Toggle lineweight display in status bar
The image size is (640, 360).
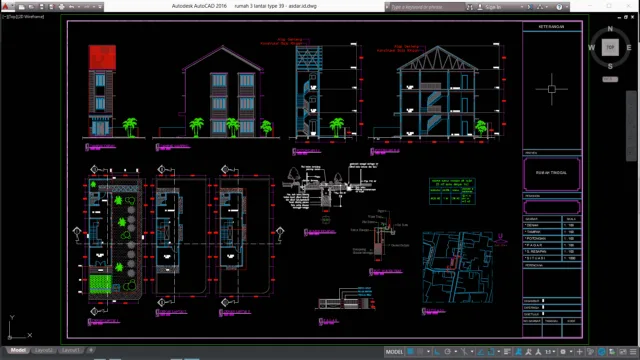507,352
